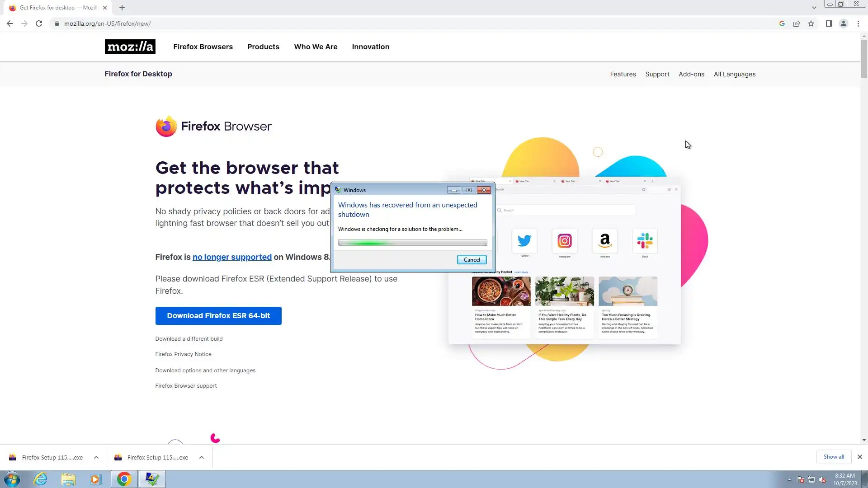The image size is (868, 488).
Task: Reload the page with refresh icon
Action: pyautogui.click(x=39, y=23)
